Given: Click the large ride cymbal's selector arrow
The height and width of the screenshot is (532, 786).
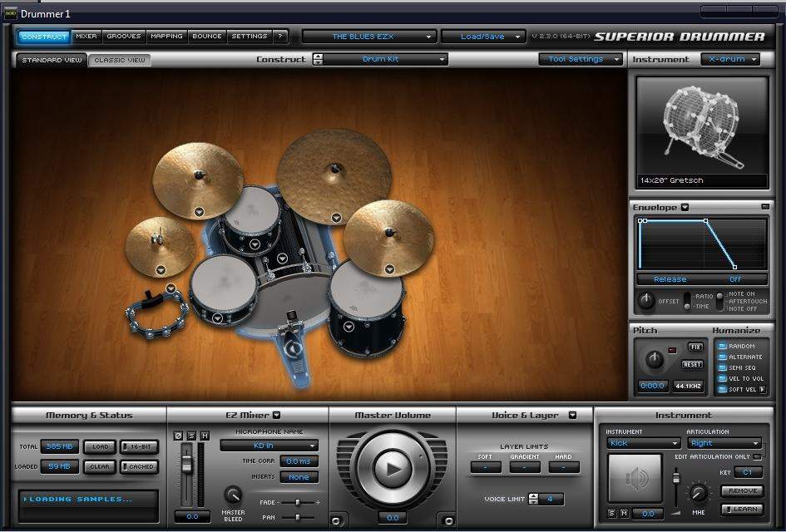Looking at the screenshot, I should click(336, 218).
